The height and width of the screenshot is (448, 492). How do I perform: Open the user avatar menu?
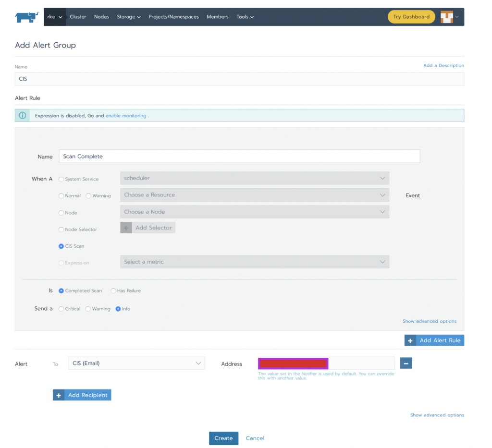point(449,17)
